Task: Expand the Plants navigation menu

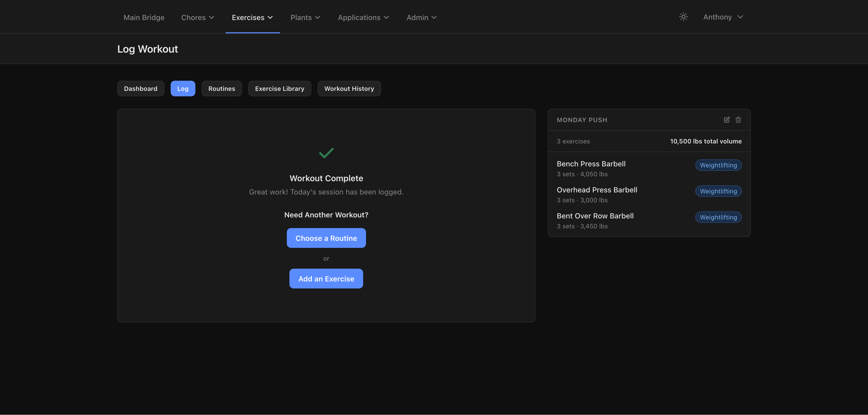Action: point(305,17)
